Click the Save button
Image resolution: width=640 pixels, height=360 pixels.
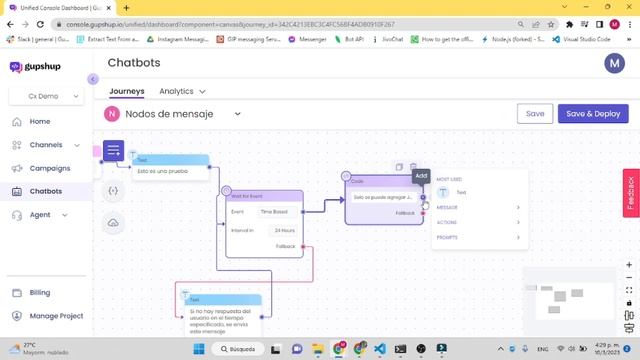535,113
